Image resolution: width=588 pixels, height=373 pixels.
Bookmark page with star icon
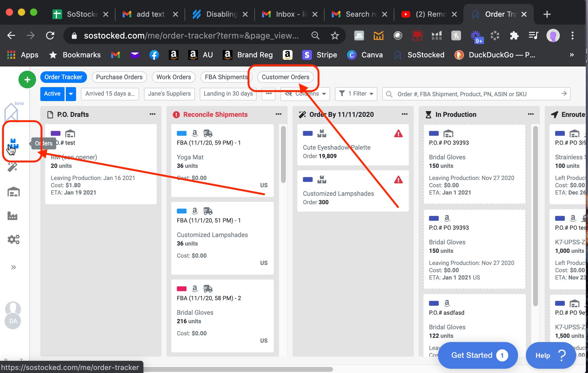335,36
